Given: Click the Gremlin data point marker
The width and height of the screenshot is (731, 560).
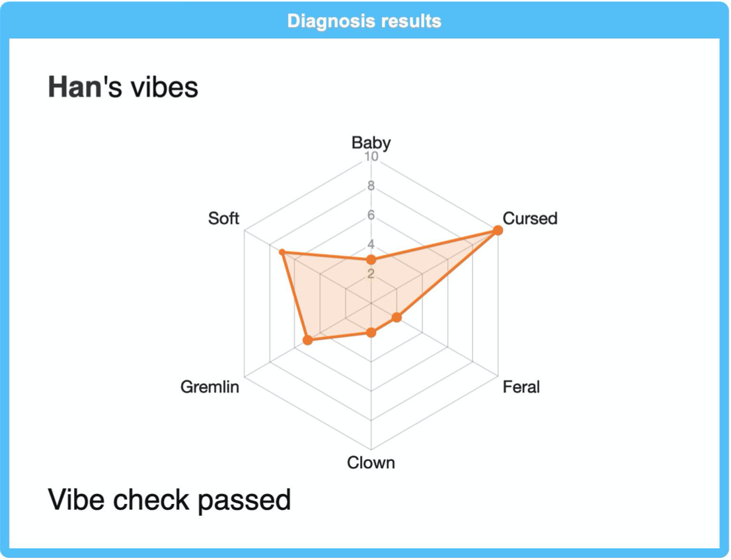Looking at the screenshot, I should tap(307, 340).
